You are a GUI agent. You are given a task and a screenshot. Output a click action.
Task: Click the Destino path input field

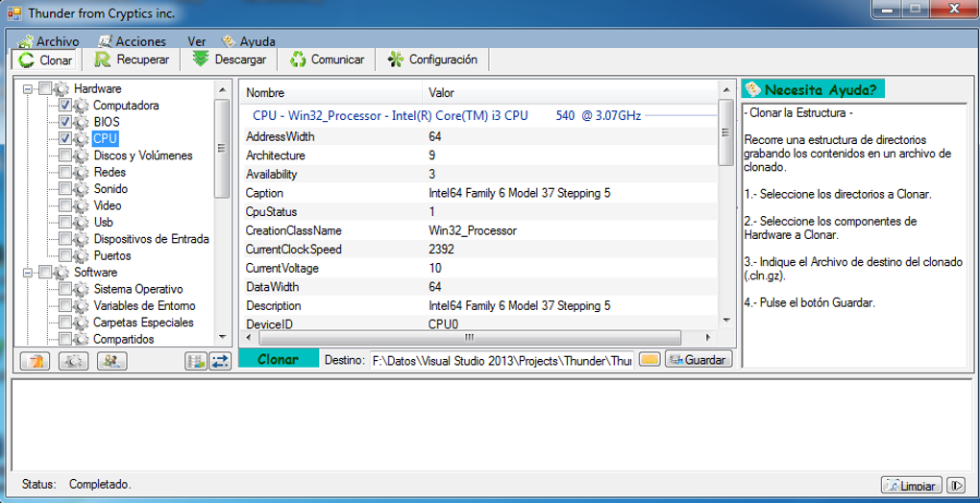(502, 360)
